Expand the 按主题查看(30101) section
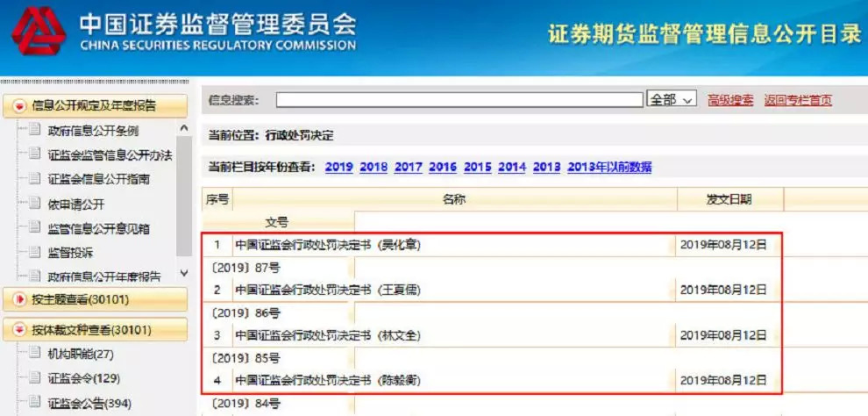868x416 pixels. 96,299
